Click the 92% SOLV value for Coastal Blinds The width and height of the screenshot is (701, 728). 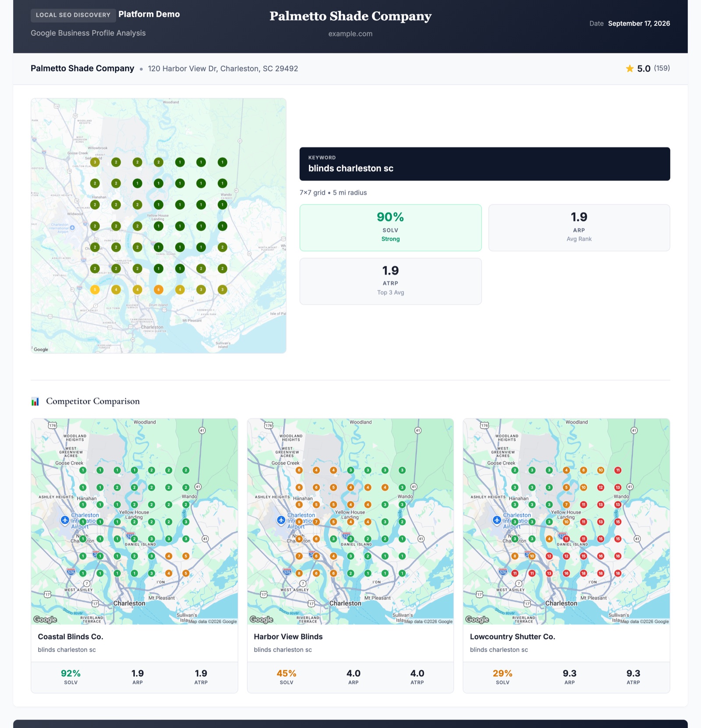[71, 673]
